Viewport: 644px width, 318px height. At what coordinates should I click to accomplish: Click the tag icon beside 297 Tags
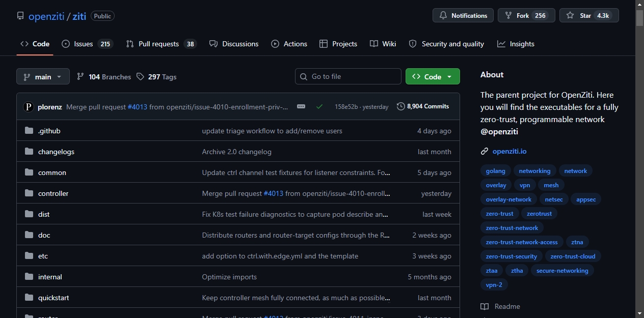[141, 77]
